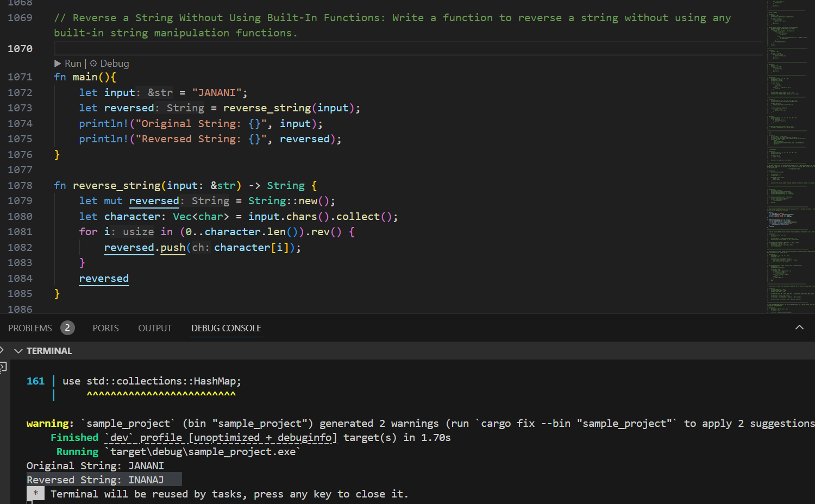
Task: Click the Run code lens above main
Action: click(68, 64)
